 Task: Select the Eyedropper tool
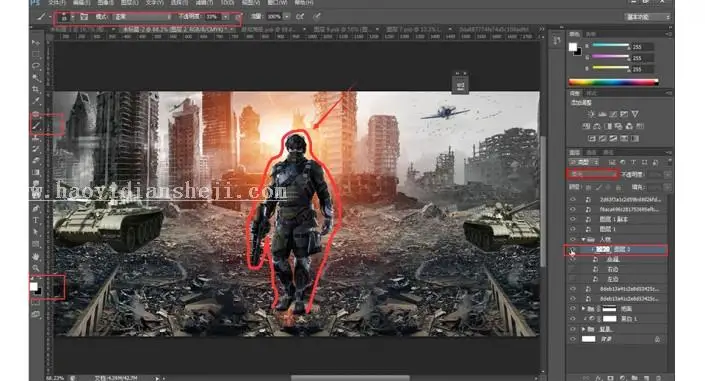click(36, 101)
